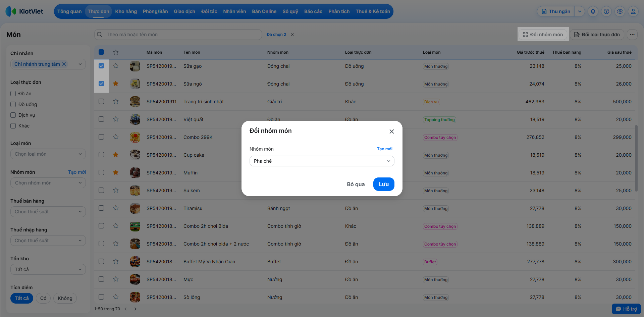Open the Chọn nhóm món dropdown
Image resolution: width=644 pixels, height=317 pixels.
(48, 183)
